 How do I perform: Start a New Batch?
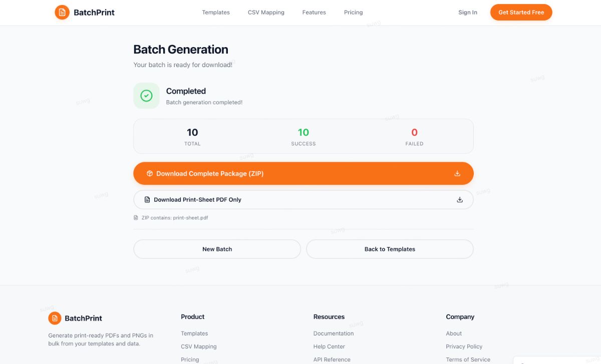click(x=217, y=249)
